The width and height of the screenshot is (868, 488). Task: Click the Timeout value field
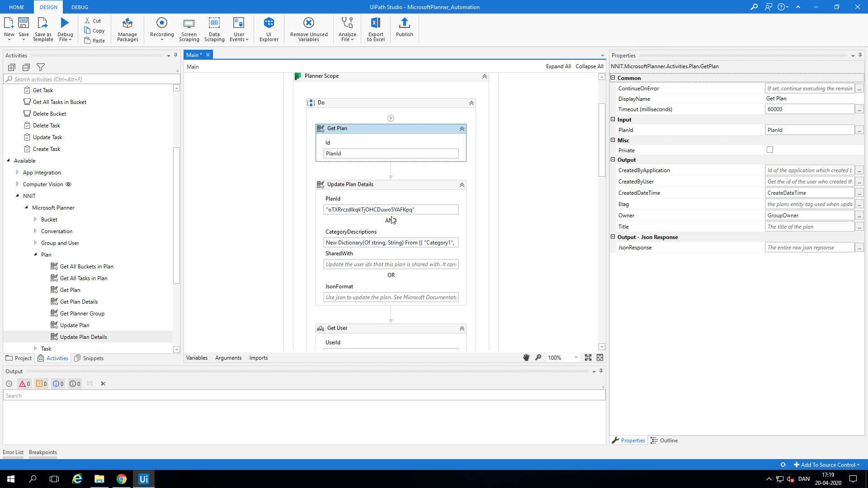tap(809, 109)
